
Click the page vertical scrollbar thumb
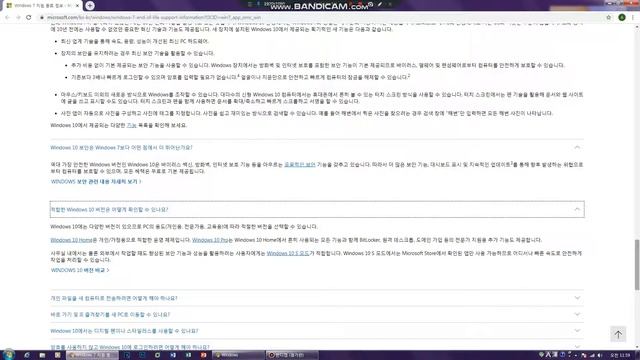coord(636,265)
